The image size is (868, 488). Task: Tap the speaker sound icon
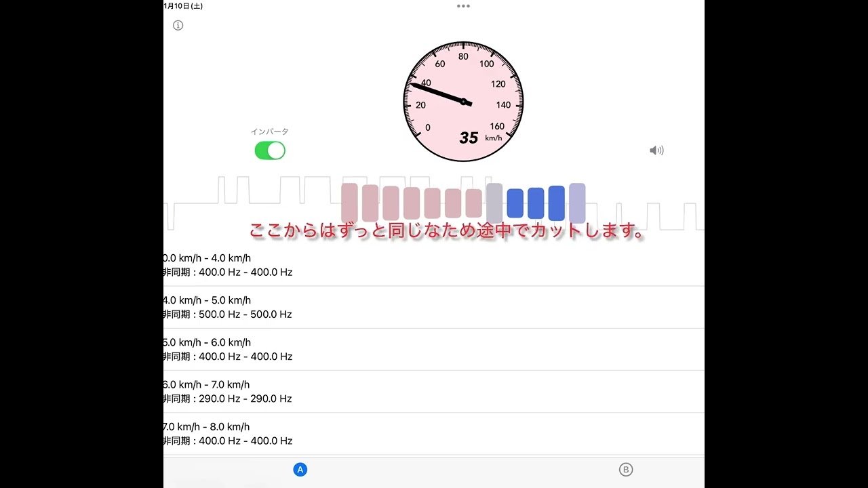pos(656,150)
